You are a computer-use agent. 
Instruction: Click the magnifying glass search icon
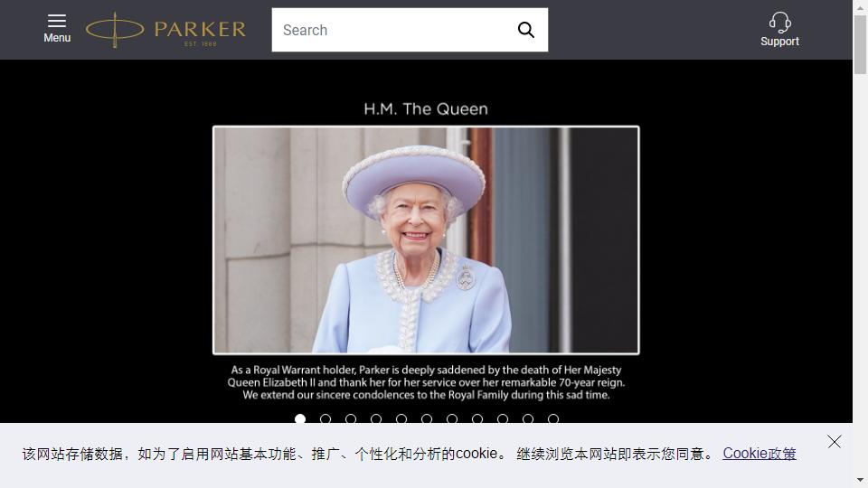click(526, 30)
